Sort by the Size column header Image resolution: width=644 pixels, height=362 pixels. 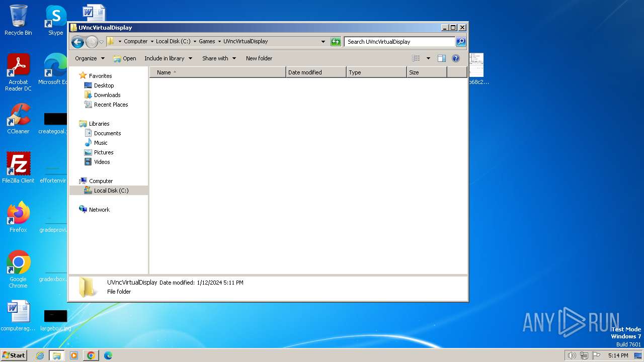pyautogui.click(x=427, y=72)
